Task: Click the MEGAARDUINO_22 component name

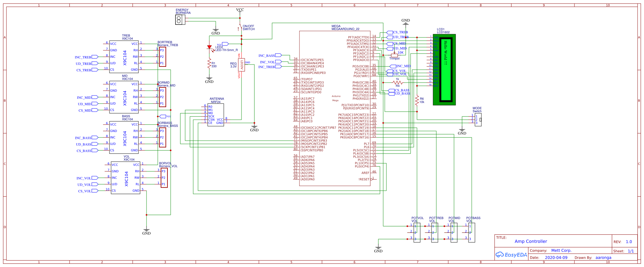Action: tap(346, 29)
